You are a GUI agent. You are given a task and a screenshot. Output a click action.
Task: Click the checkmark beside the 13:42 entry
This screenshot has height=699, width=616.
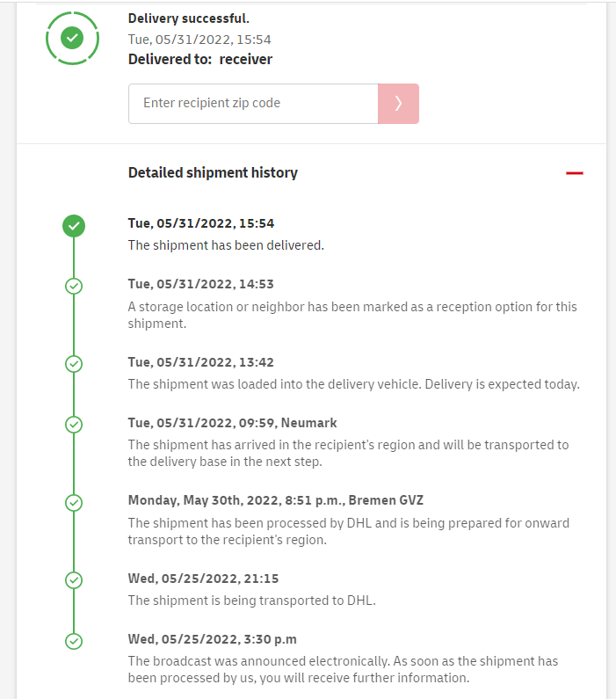click(x=74, y=364)
